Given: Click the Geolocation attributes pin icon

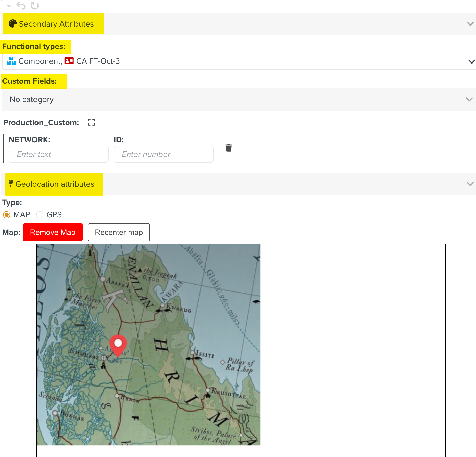Looking at the screenshot, I should (11, 183).
